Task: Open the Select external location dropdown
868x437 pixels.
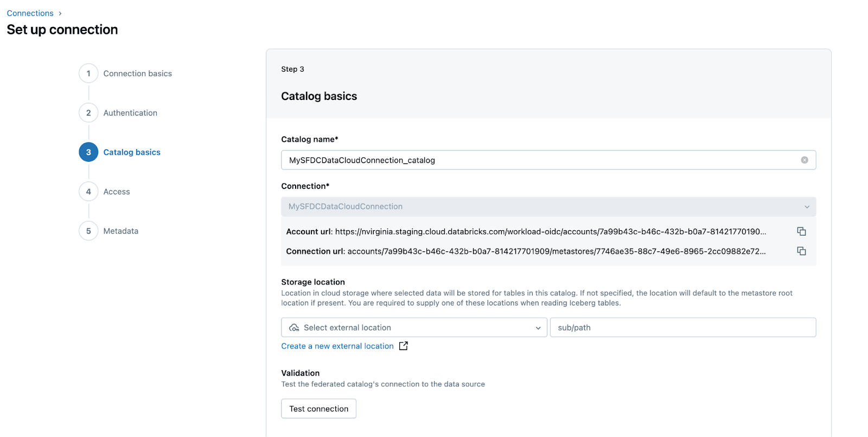Action: 414,327
